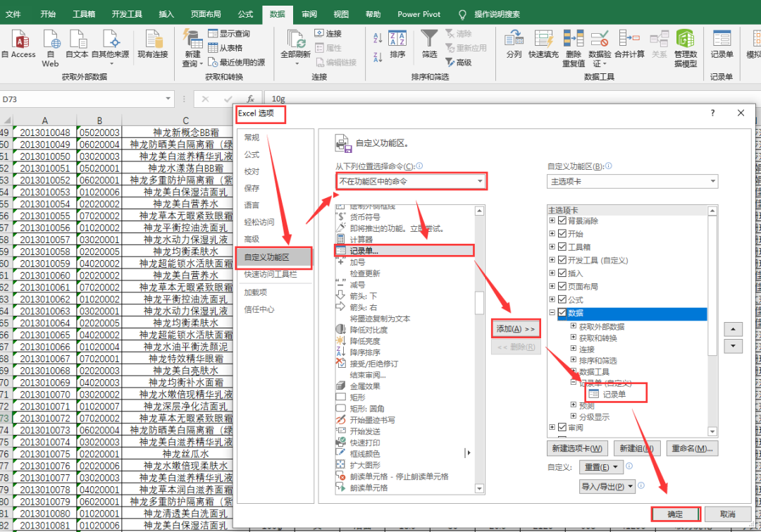
Task: Toggle the 背景消除 tab checkbox
Action: click(562, 221)
